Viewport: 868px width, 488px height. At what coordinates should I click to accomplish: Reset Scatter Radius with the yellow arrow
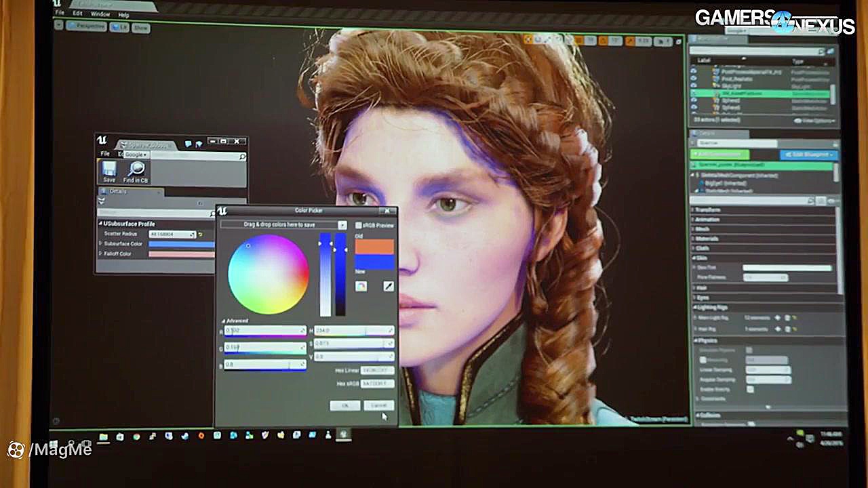click(200, 235)
